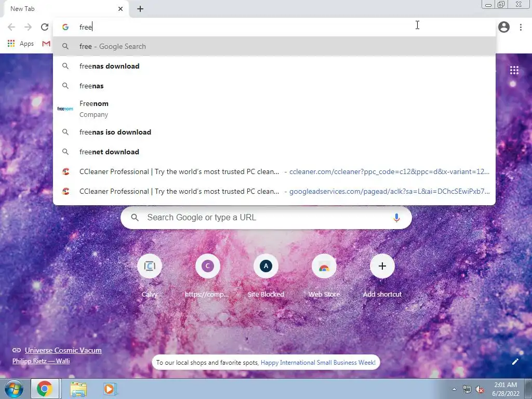Viewport: 532px width, 399px height.
Task: Open the Universe Cosmic Vacum wallpaper link
Action: tap(63, 351)
